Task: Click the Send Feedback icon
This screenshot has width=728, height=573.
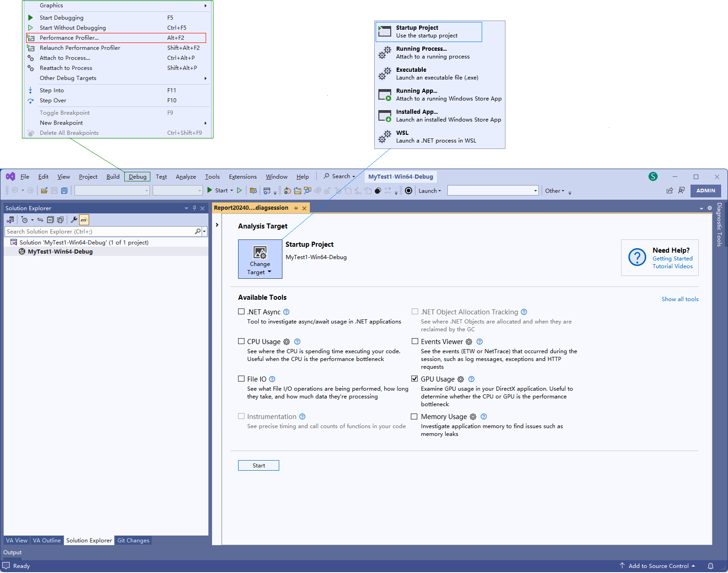Action: pyautogui.click(x=681, y=191)
